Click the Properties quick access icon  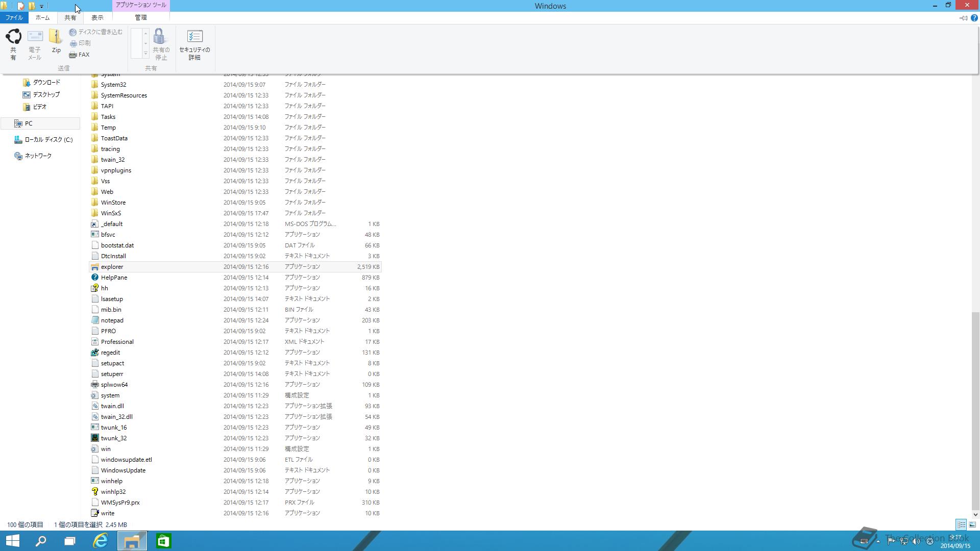[x=21, y=6]
